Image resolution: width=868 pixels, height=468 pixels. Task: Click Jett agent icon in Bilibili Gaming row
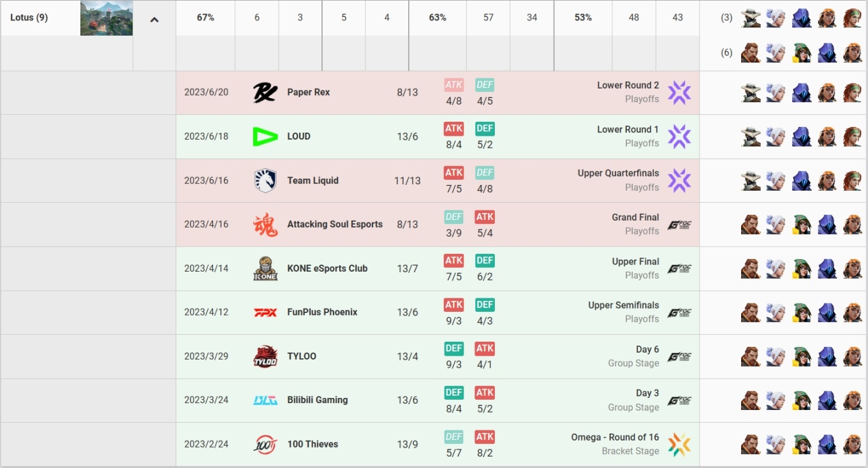click(x=776, y=400)
